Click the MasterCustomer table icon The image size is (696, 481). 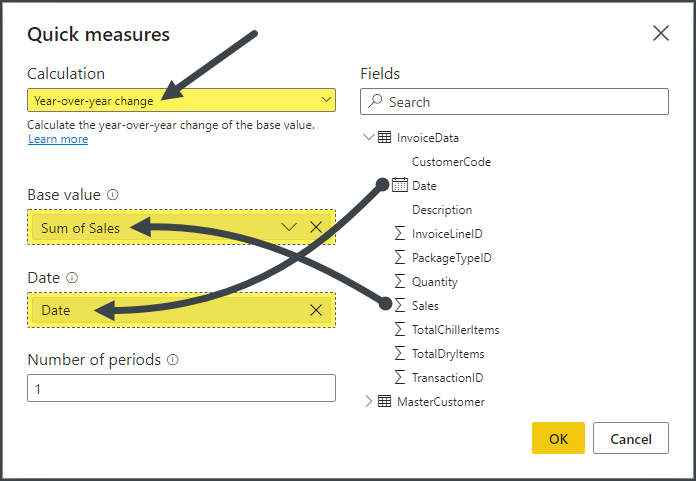tap(385, 402)
